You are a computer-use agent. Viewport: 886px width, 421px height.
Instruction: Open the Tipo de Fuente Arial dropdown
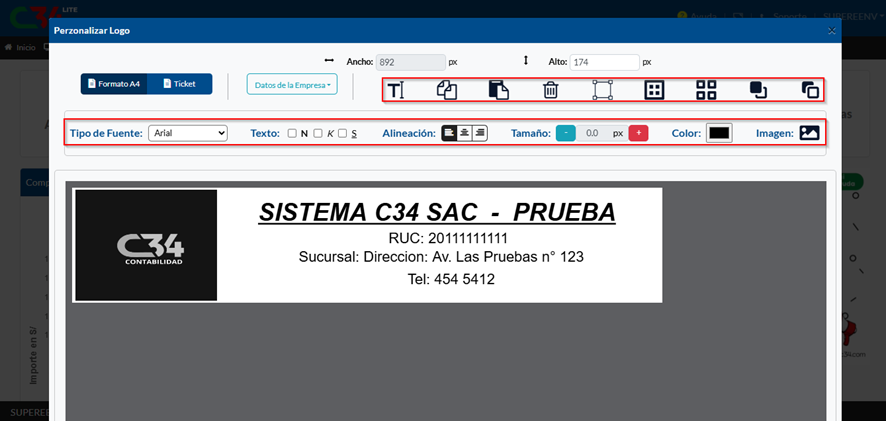[x=188, y=133]
